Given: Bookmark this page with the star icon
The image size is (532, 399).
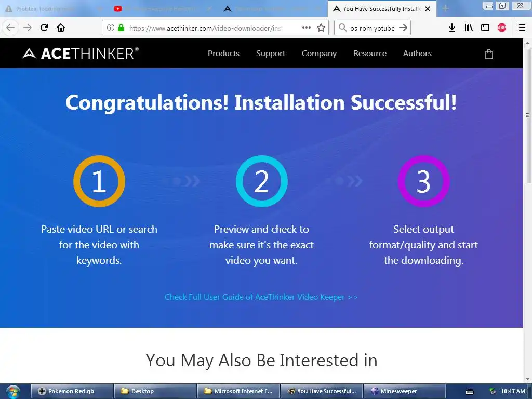Looking at the screenshot, I should (321, 28).
